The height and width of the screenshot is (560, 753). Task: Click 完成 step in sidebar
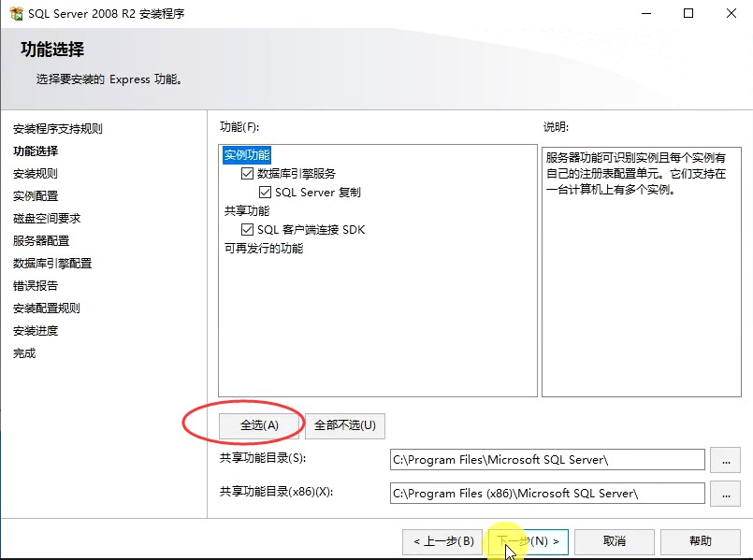(24, 353)
